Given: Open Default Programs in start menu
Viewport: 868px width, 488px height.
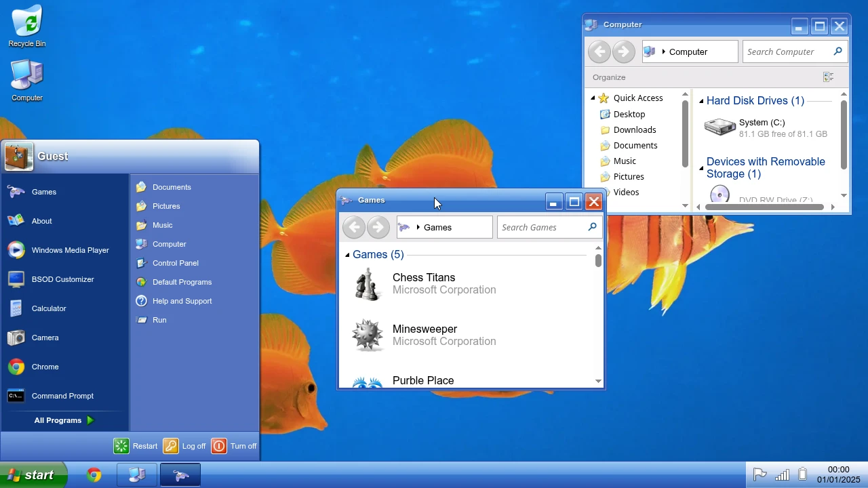Looking at the screenshot, I should coord(194,282).
